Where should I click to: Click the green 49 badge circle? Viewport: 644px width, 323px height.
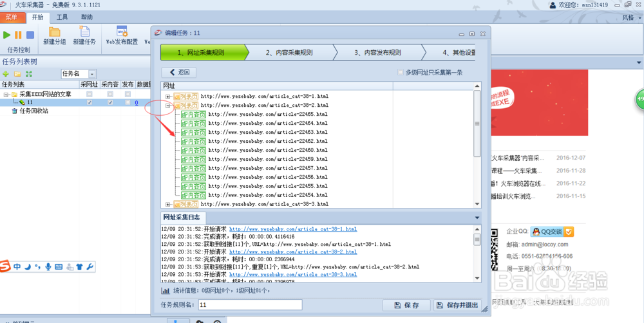coord(640,99)
